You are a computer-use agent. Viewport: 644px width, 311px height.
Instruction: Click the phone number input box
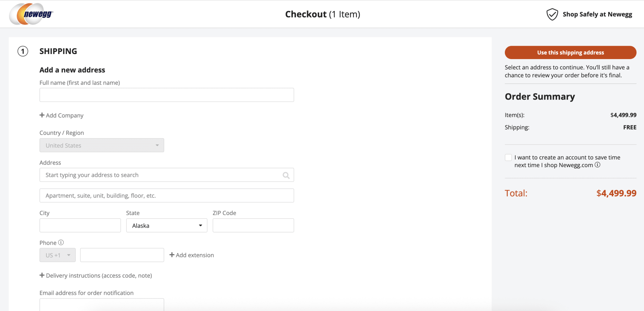click(x=122, y=255)
